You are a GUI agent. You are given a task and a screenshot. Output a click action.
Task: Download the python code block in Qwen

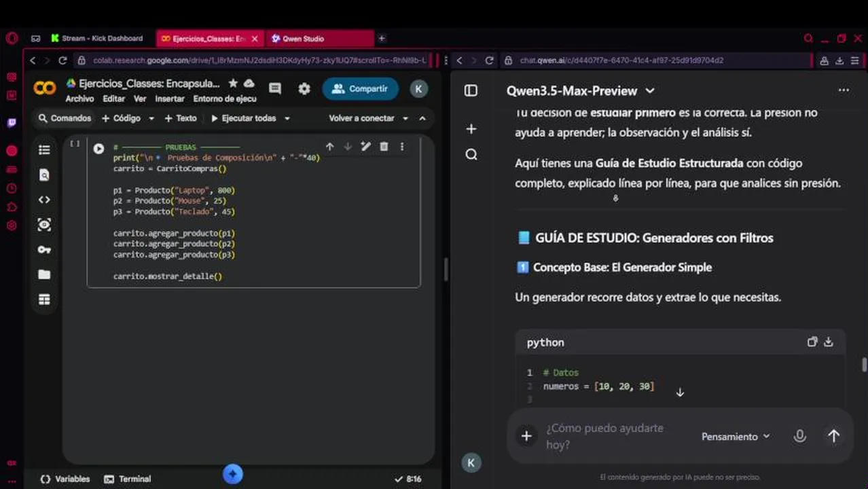[829, 342]
